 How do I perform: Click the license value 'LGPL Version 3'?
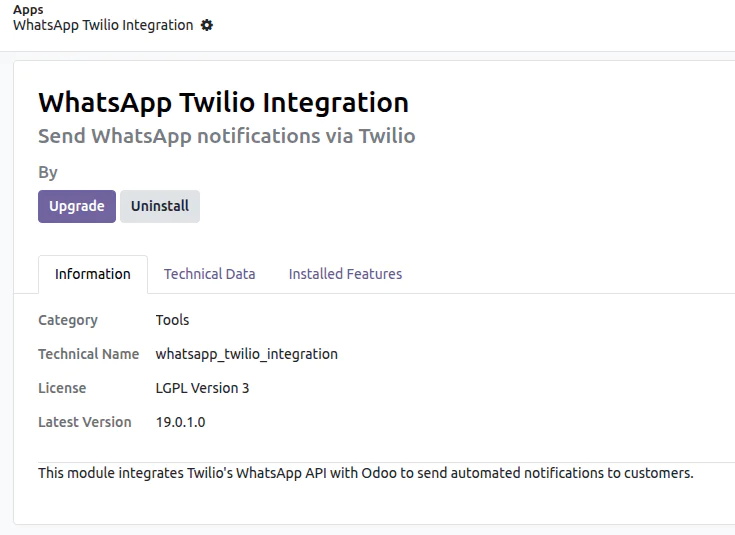[x=202, y=388]
